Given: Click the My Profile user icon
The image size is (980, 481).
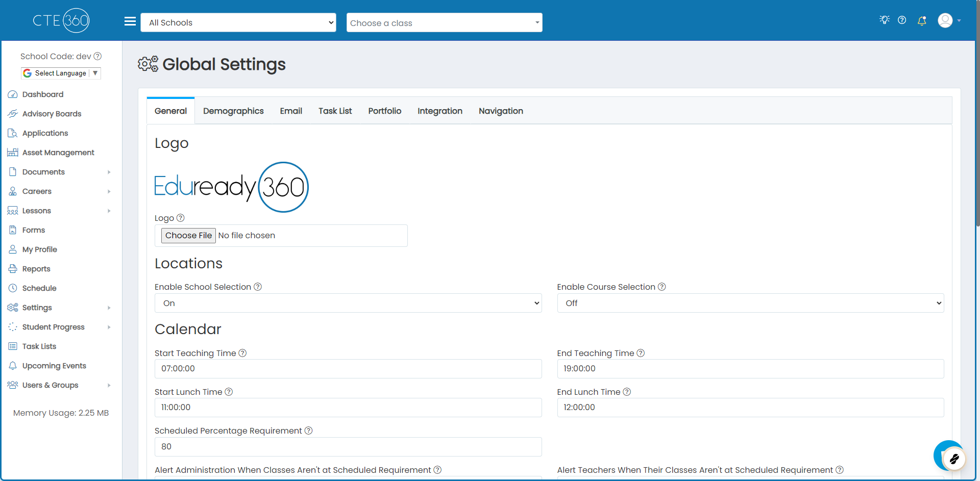Looking at the screenshot, I should 13,249.
